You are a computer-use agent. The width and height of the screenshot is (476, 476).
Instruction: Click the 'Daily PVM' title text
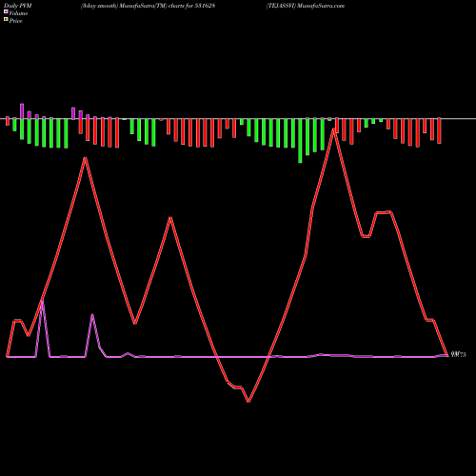point(18,6)
